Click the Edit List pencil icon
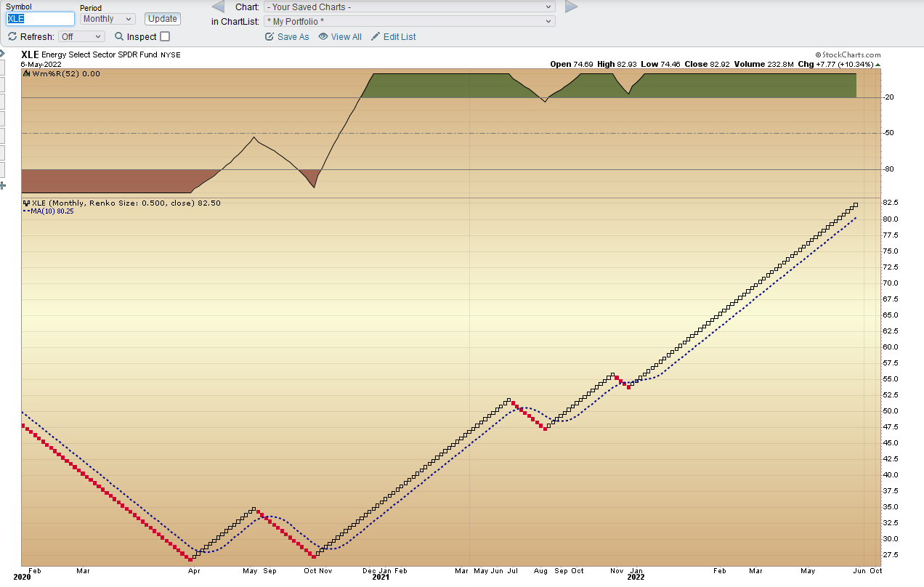The height and width of the screenshot is (587, 924). [376, 36]
